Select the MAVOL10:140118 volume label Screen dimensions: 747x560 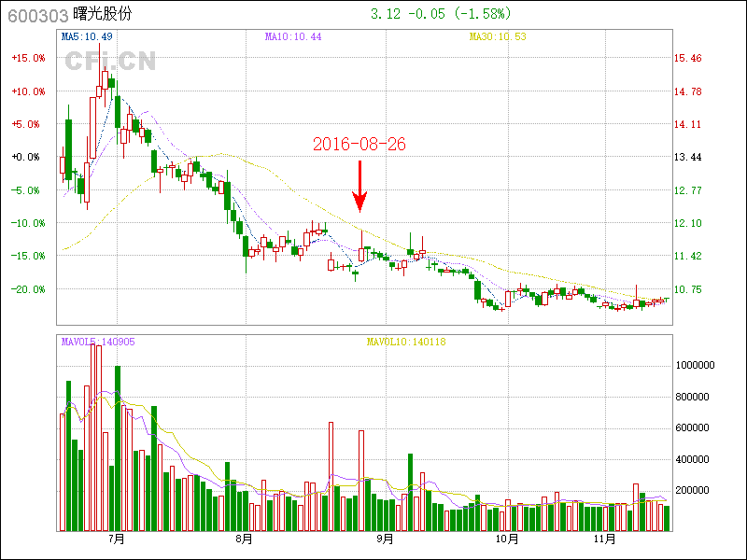pyautogui.click(x=406, y=342)
